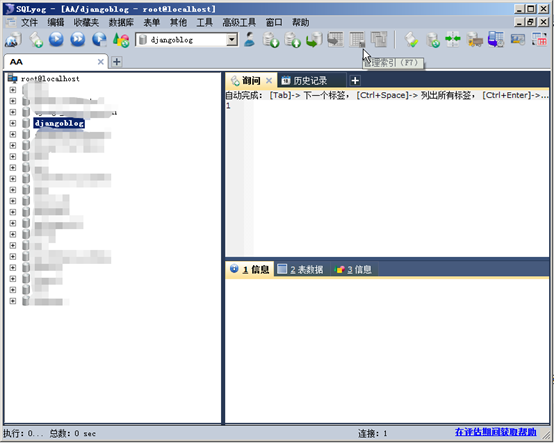
Task: Restore the inner document window via menu bar button
Action: [531, 22]
